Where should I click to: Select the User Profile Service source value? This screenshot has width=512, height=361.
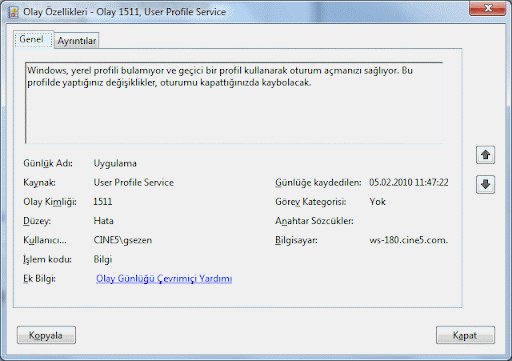[134, 183]
